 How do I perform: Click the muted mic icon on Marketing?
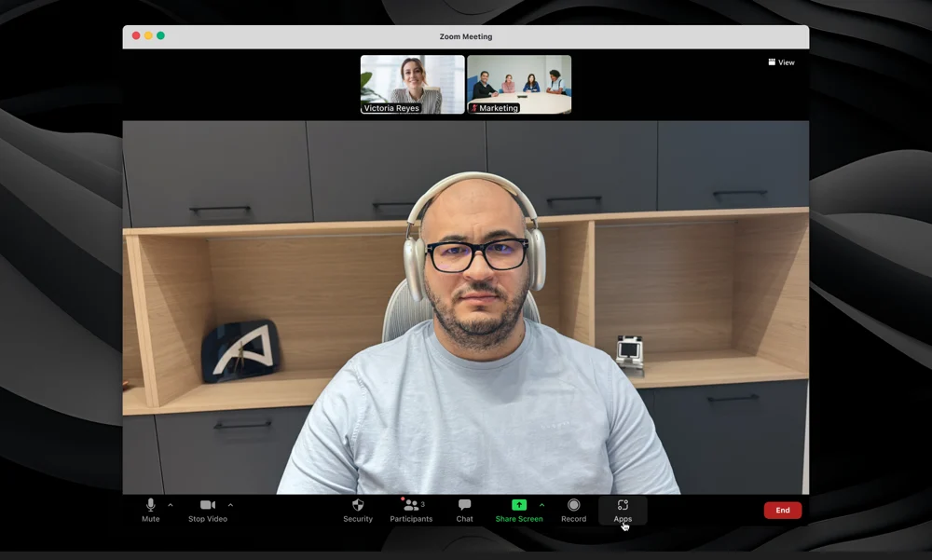pos(473,108)
